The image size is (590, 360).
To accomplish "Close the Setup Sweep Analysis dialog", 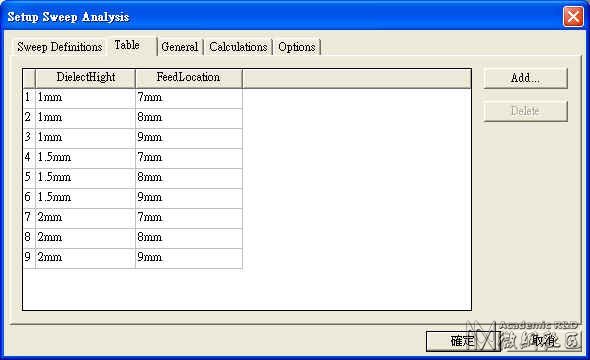I will click(573, 17).
